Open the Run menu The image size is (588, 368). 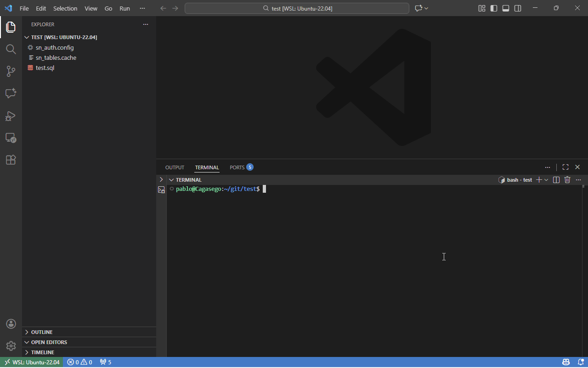click(x=124, y=8)
